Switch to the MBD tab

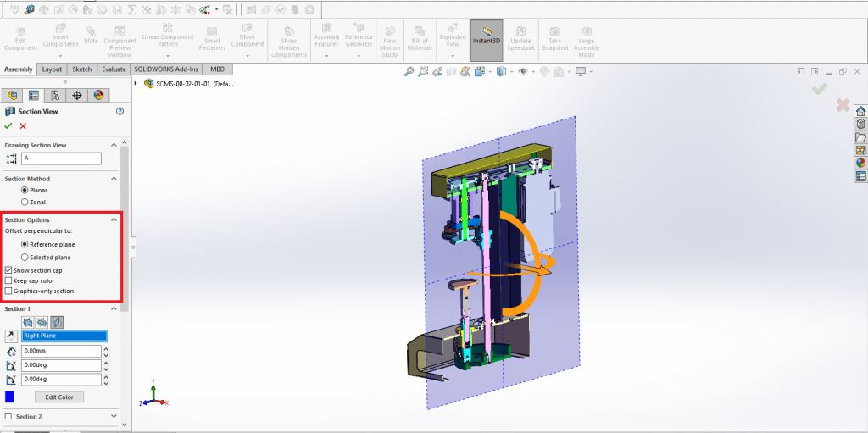pyautogui.click(x=218, y=69)
